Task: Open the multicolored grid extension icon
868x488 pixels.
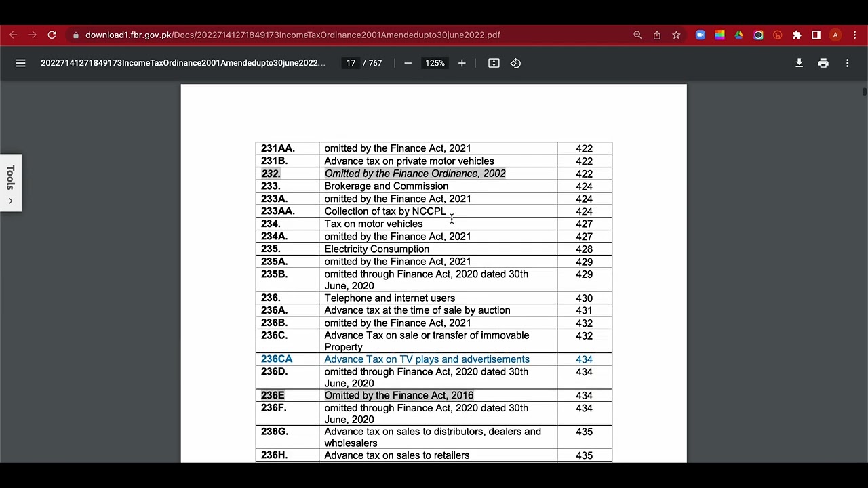Action: [719, 35]
